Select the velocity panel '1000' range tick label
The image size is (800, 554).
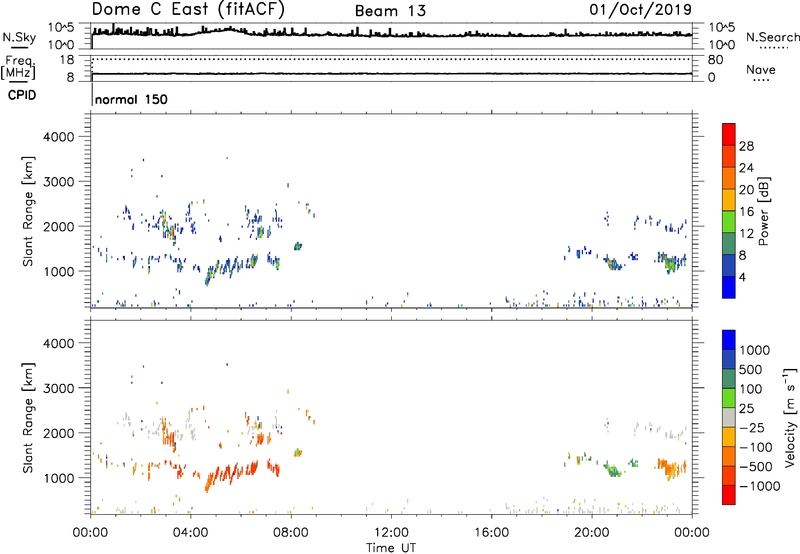click(x=58, y=478)
